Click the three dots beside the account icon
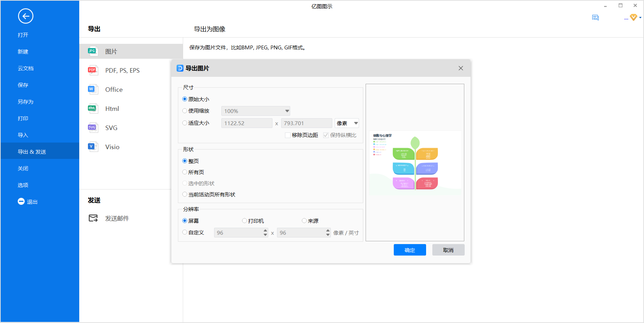Viewport: 644px width, 323px height. coord(626,19)
